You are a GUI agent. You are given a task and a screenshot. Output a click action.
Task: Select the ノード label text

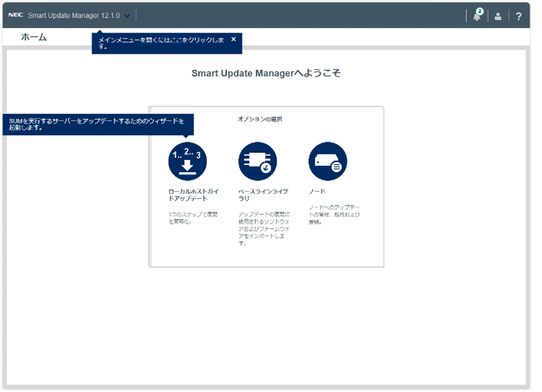(x=317, y=191)
